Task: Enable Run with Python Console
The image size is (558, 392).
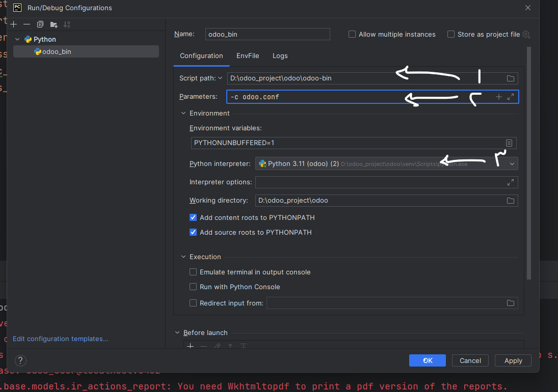Action: (193, 287)
